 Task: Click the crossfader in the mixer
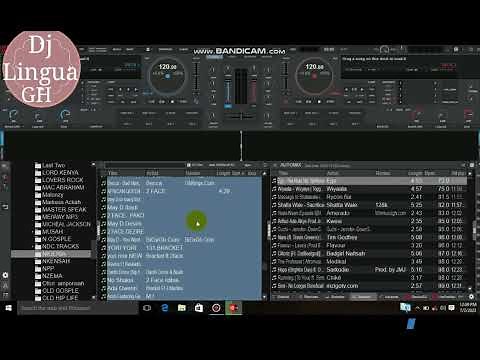click(x=241, y=116)
